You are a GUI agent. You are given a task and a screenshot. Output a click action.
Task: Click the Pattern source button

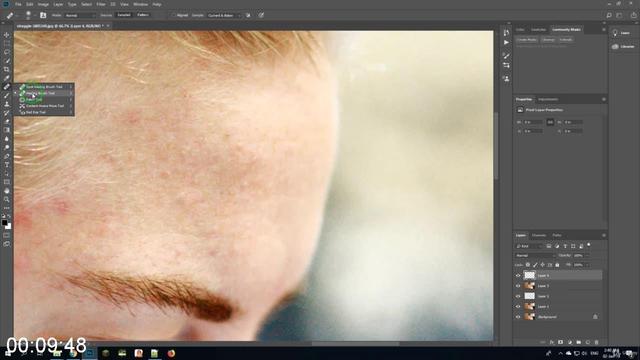(143, 15)
